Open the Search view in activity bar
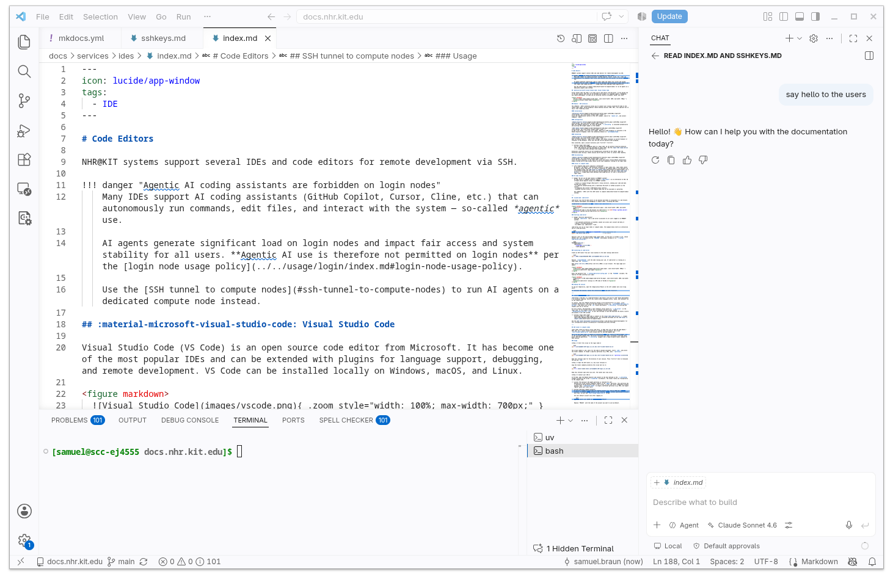Image resolution: width=893 pixels, height=588 pixels. point(24,71)
